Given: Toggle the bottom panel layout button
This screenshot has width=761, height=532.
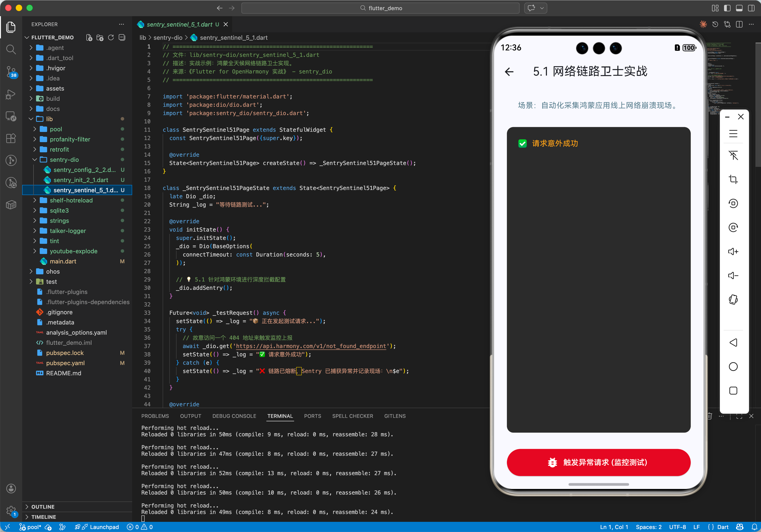Looking at the screenshot, I should pos(739,8).
